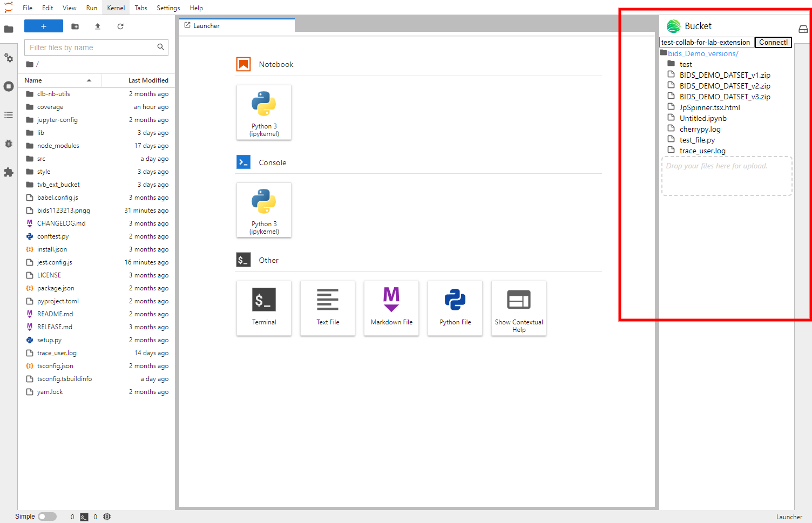
Task: Launch Terminal from the Other section
Action: tap(264, 308)
